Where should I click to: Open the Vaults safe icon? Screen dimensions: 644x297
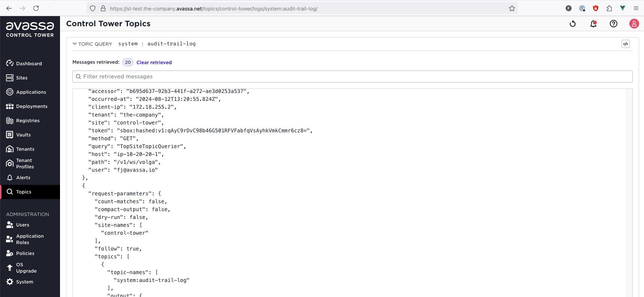coord(10,135)
